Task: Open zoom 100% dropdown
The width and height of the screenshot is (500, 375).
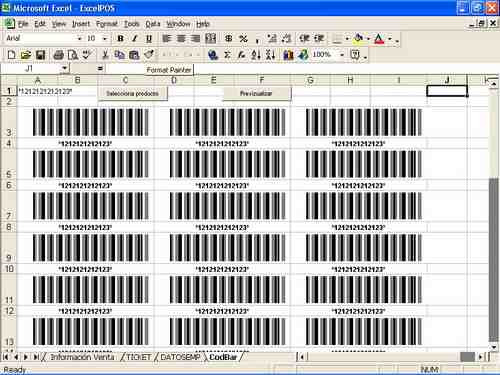Action: point(342,55)
